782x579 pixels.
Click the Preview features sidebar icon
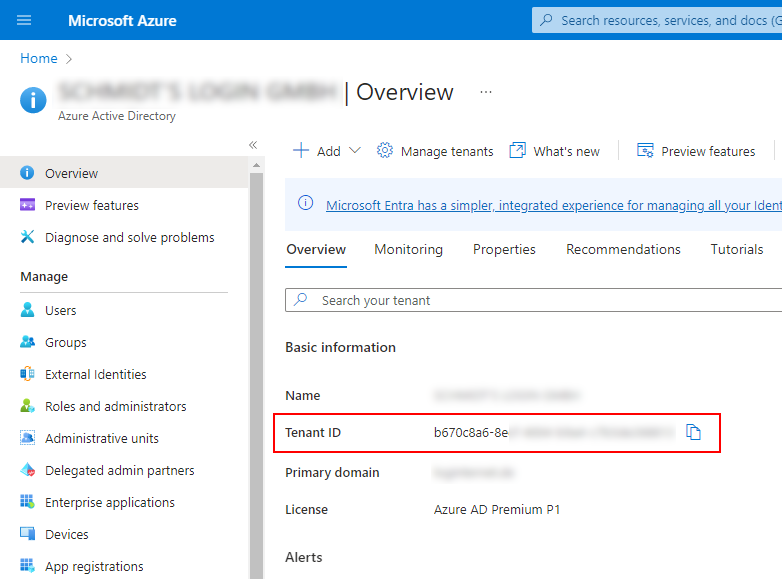27,205
